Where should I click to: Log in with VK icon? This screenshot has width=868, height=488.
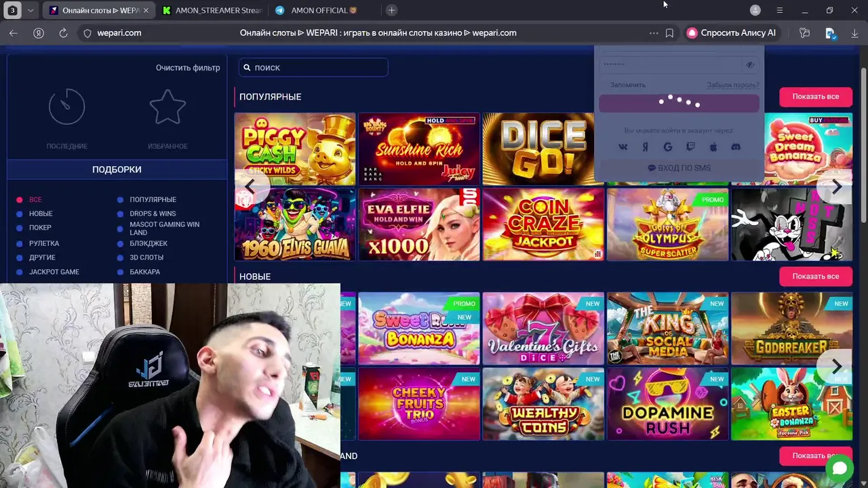(x=623, y=147)
